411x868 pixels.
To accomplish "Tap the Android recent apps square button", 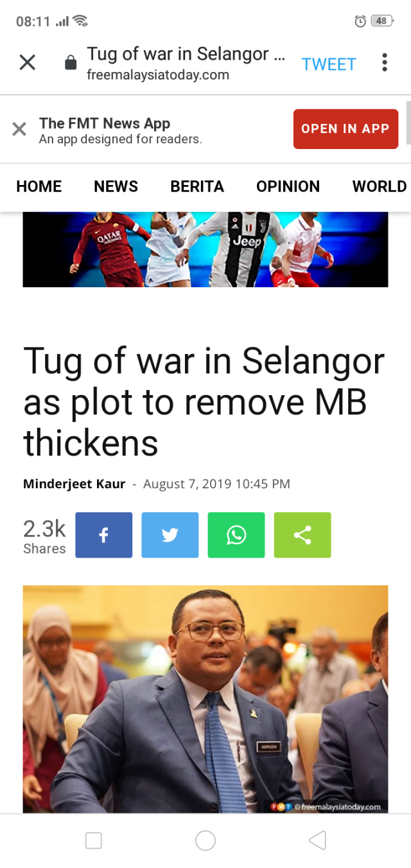I will [94, 840].
